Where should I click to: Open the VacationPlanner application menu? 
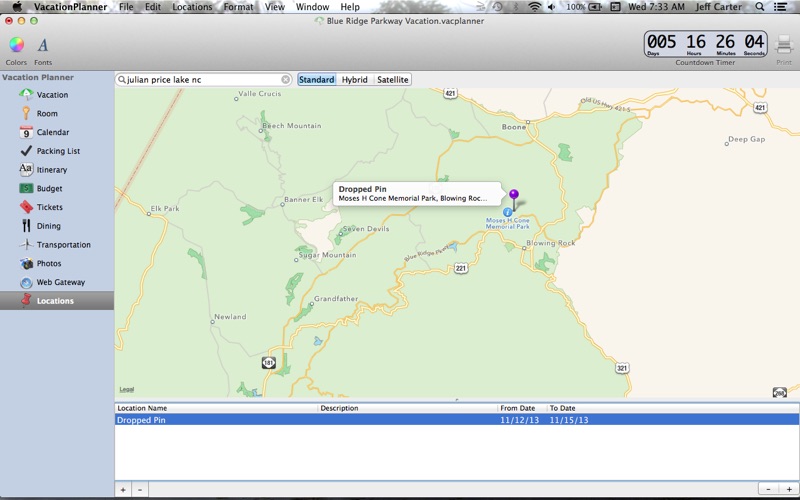[70, 7]
